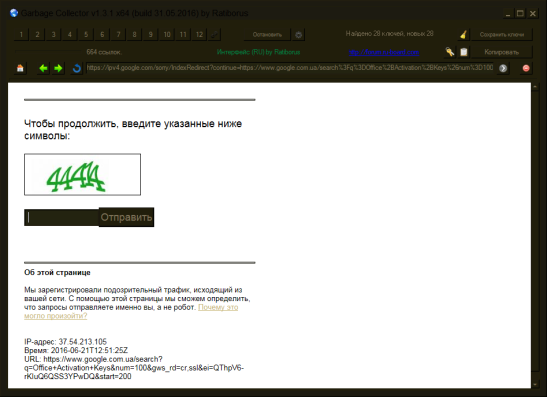Open settings via the gear icon
The width and height of the screenshot is (547, 397).
[x=298, y=35]
